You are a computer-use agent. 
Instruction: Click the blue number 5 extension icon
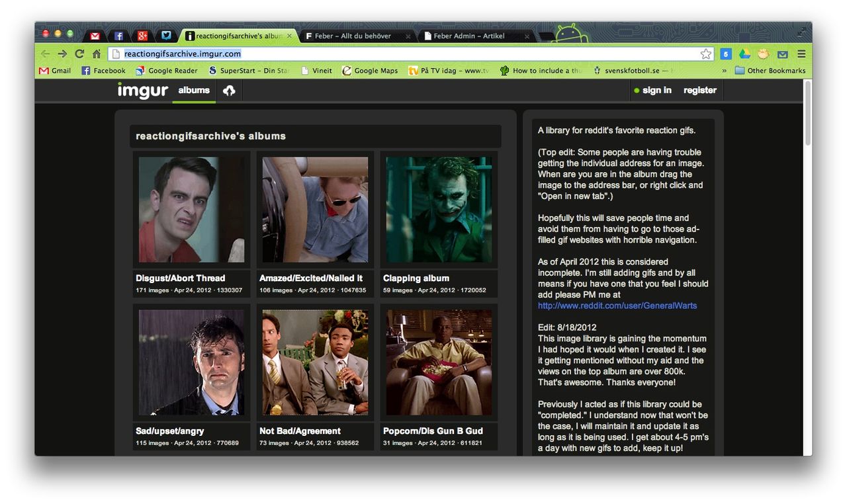(x=726, y=54)
